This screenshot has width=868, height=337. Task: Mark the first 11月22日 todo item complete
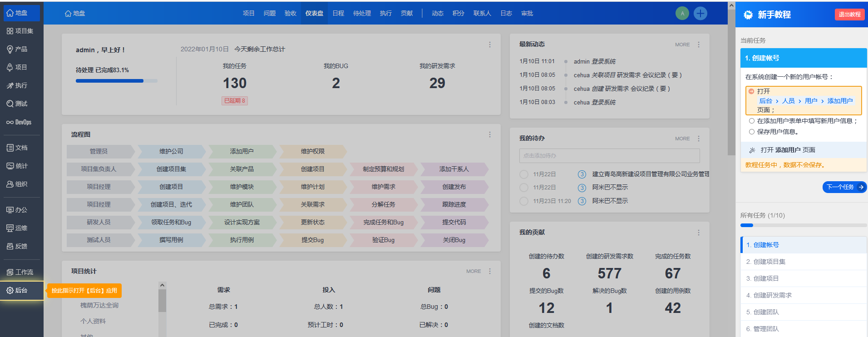[x=524, y=174]
